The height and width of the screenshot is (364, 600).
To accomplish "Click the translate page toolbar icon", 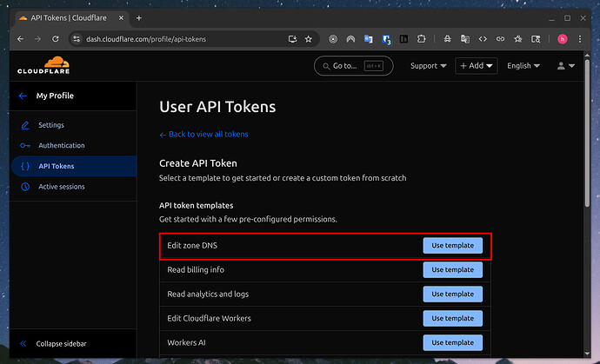I will [x=465, y=39].
